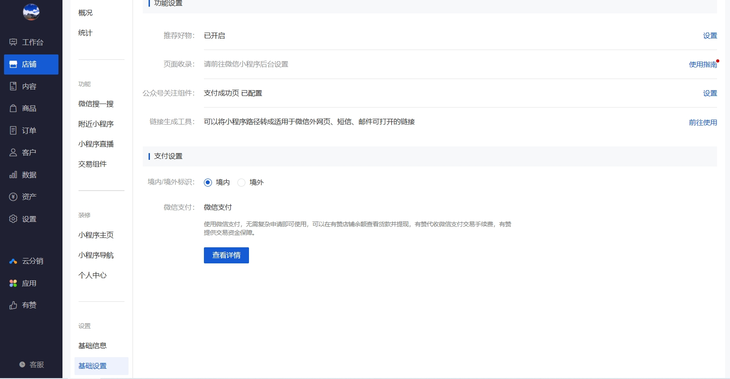Viewport: 730px width, 379px height.
Task: Click 前往使用 link for 链接生成工具
Action: [x=703, y=122]
